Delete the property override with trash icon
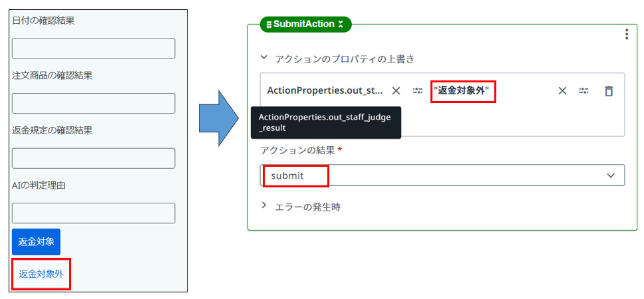Screen dimensions: 644x299 pos(609,91)
